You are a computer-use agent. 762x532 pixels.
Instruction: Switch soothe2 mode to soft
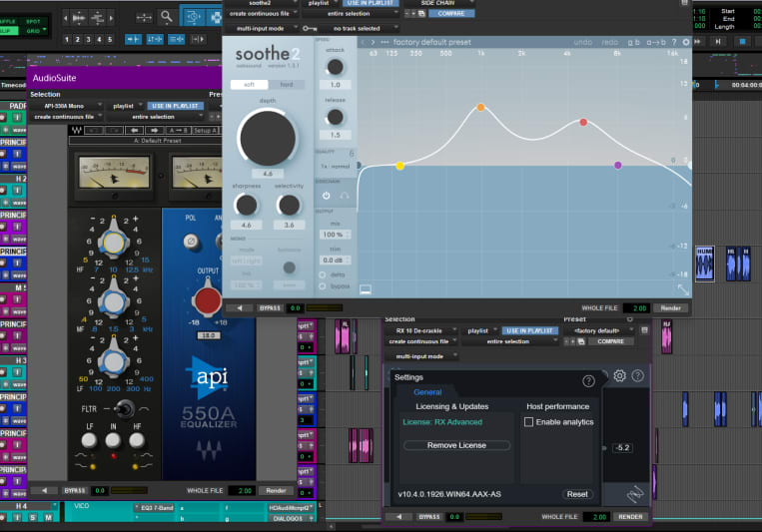(250, 85)
